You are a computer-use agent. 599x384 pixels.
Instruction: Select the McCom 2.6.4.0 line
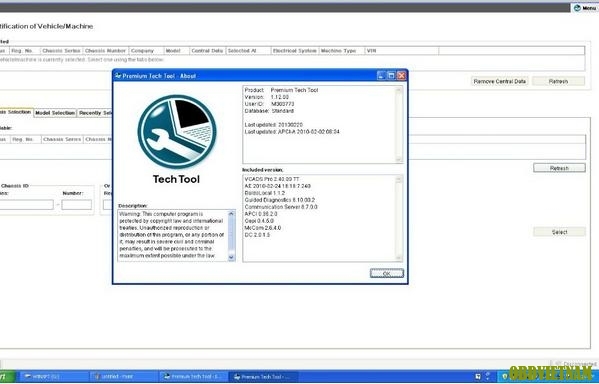point(262,228)
